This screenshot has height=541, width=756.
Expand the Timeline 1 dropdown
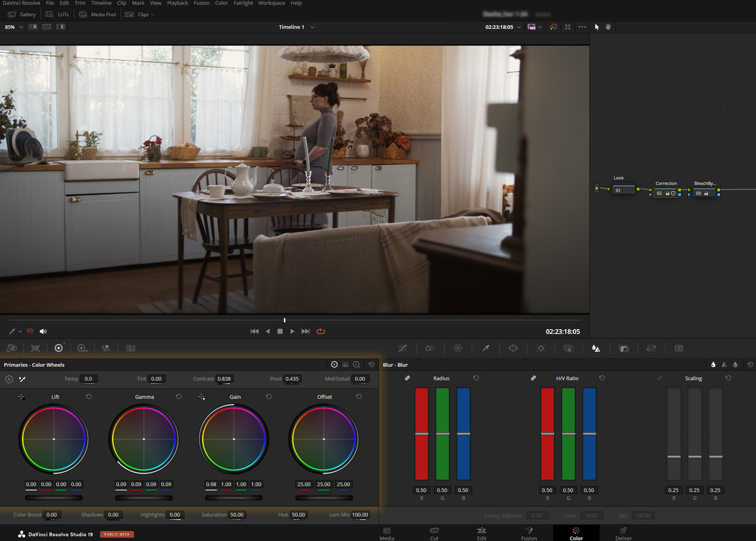[312, 27]
